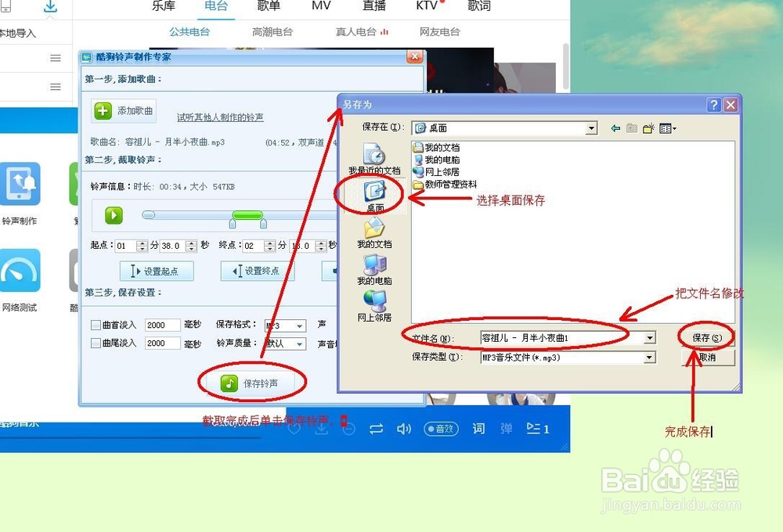This screenshot has height=532, width=783.
Task: Open the play queue list icon
Action: point(538,429)
